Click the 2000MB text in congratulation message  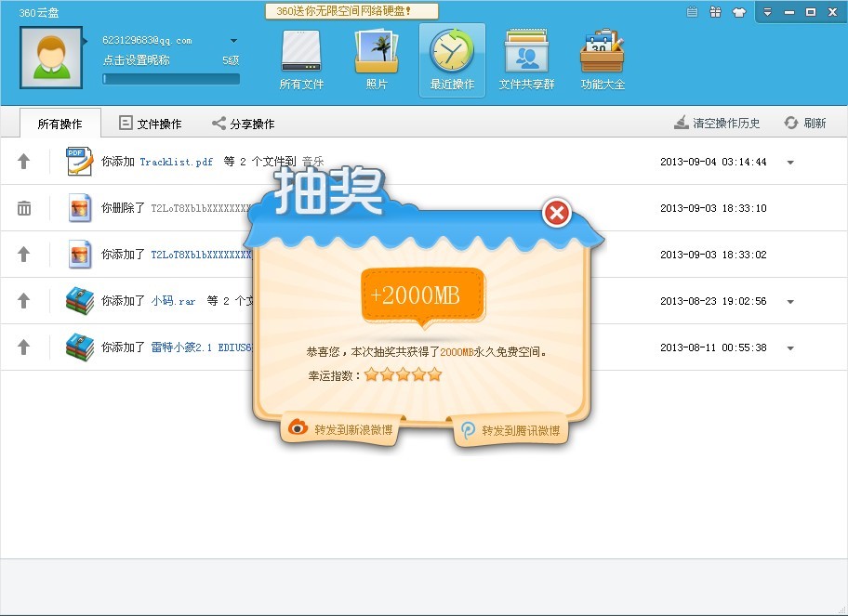(x=457, y=352)
